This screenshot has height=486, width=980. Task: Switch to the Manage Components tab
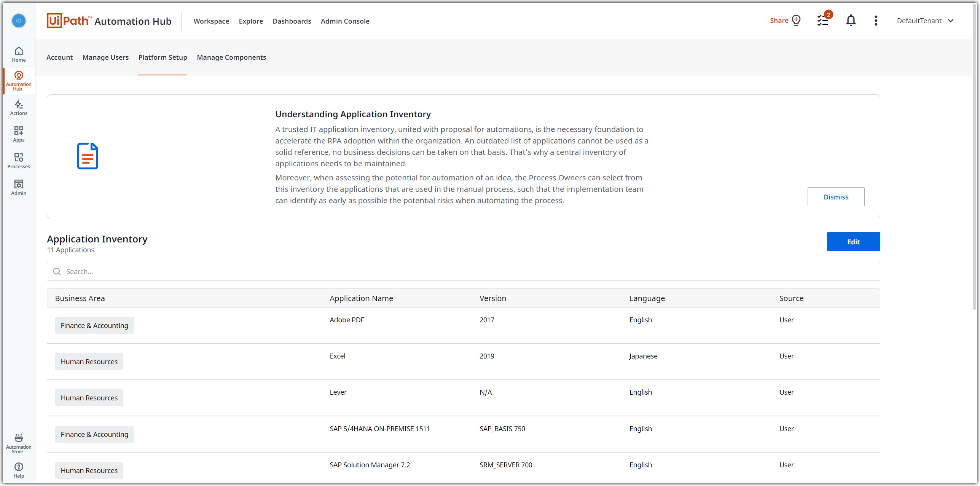[x=231, y=57]
